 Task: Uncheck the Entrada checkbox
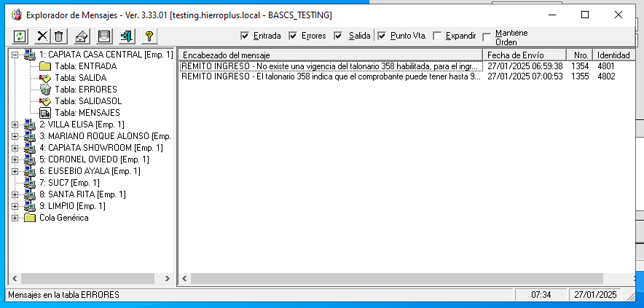(245, 36)
